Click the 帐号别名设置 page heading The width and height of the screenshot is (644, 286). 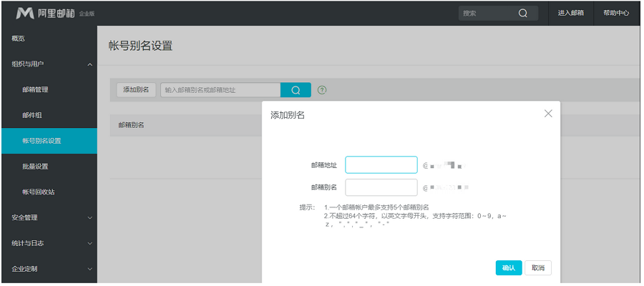[x=140, y=46]
